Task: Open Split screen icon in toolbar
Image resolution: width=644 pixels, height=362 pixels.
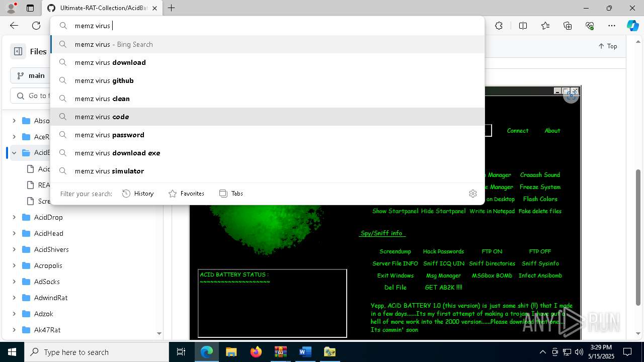Action: point(523,26)
